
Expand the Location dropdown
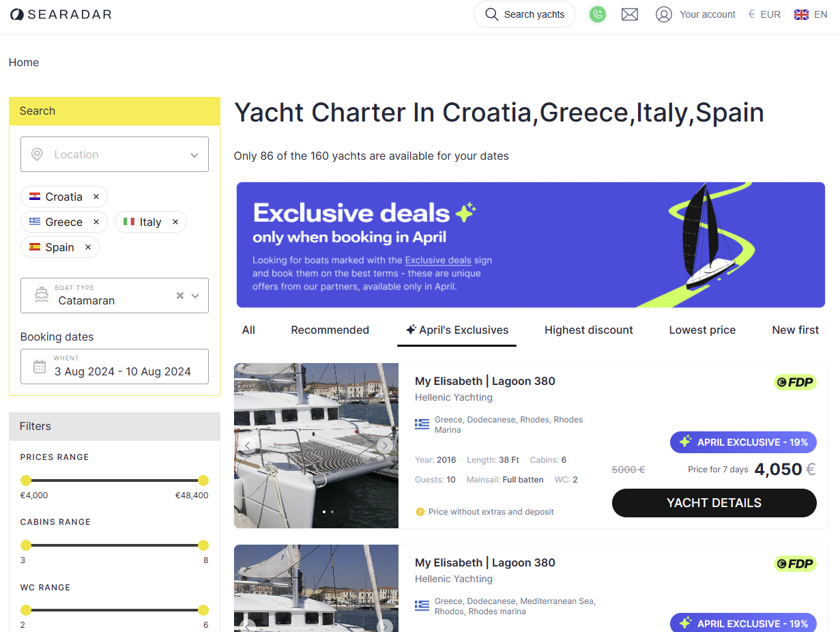point(194,155)
